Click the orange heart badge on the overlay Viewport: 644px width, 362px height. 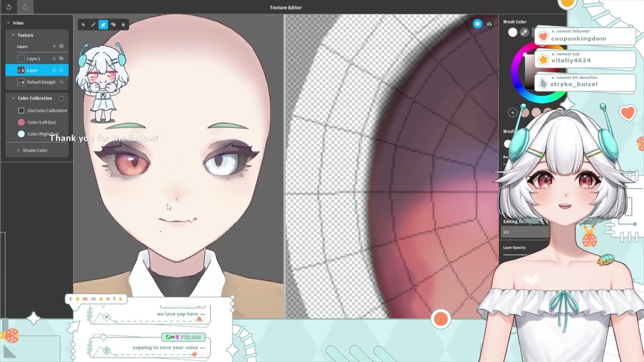(x=627, y=113)
